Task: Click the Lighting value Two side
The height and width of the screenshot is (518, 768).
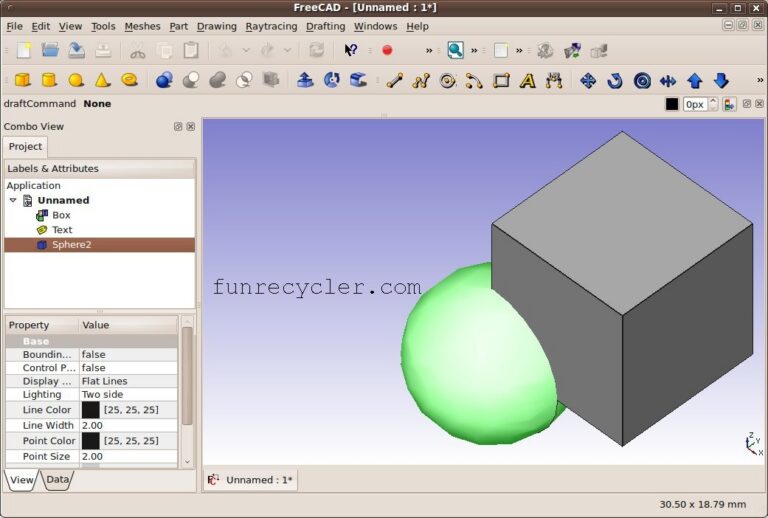Action: [128, 395]
